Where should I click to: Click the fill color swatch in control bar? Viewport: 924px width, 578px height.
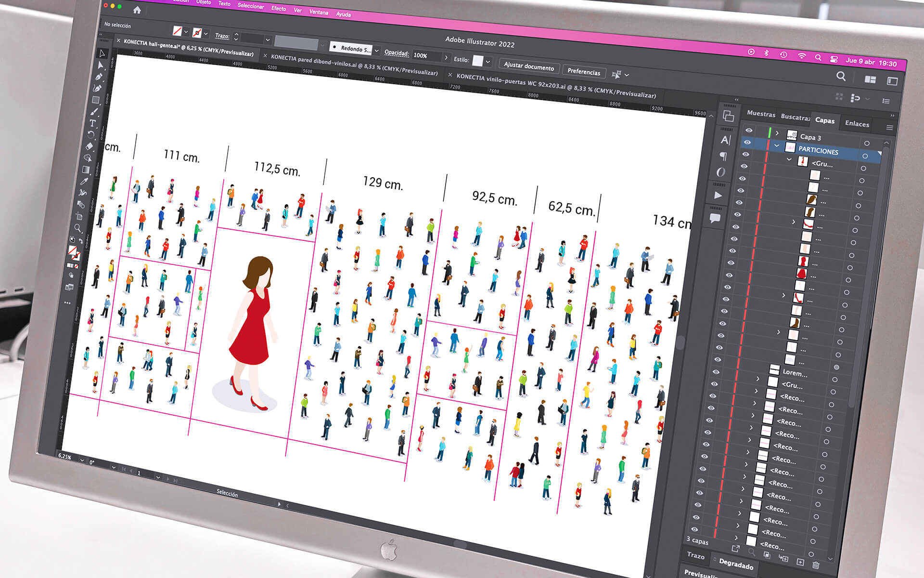click(x=178, y=31)
